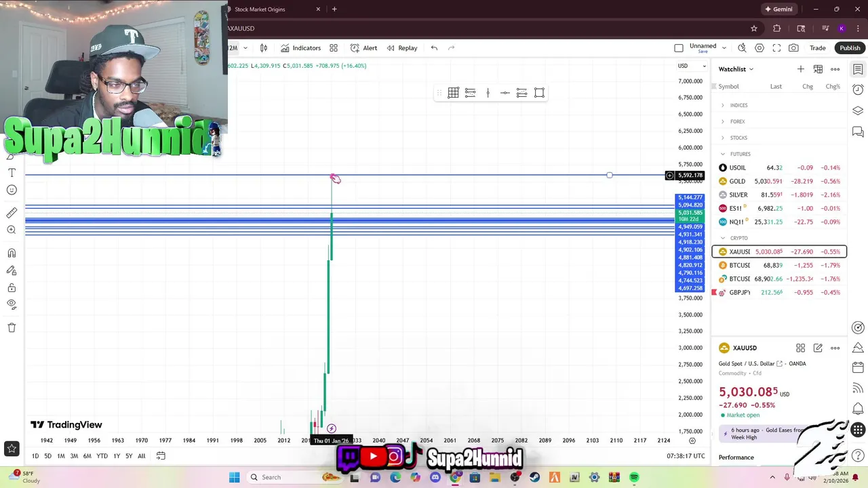Hide all drawings with eye icon
Screen dimensions: 868x488
pyautogui.click(x=12, y=305)
